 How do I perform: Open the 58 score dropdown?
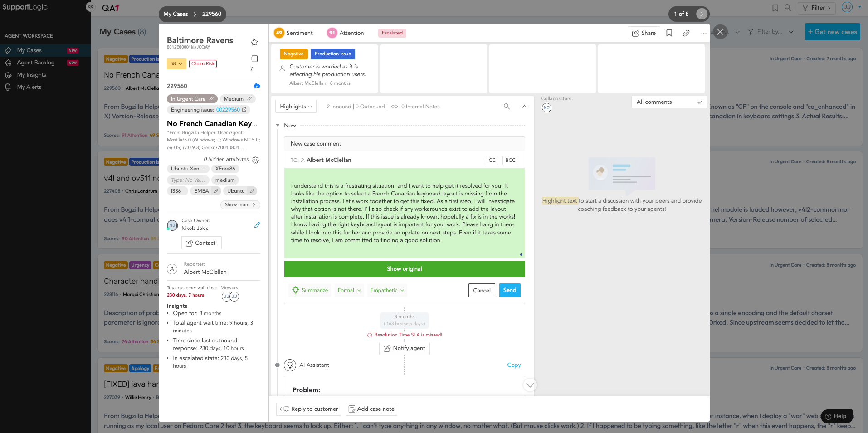coord(176,64)
